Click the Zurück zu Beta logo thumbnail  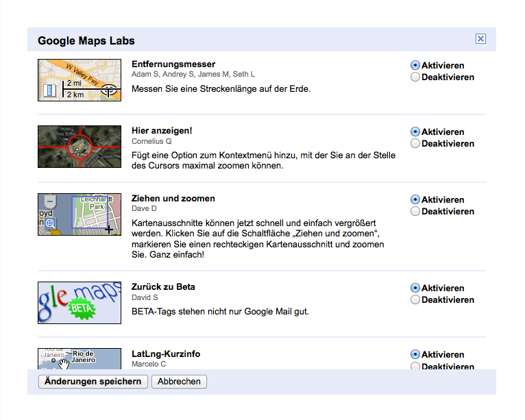[80, 303]
